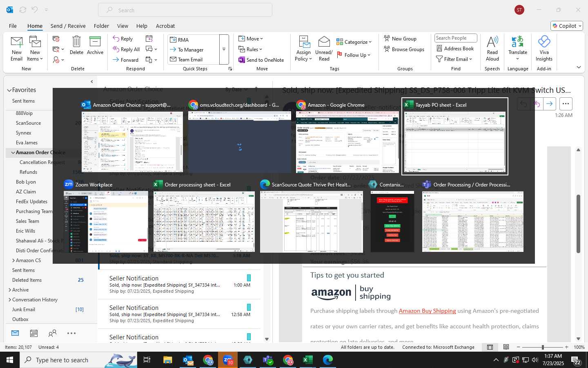Click the reading pane forward arrow
The height and width of the screenshot is (368, 588).
[550, 104]
